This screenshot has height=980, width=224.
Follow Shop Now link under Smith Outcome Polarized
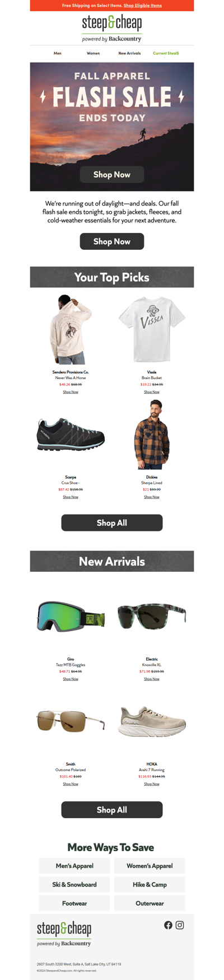[71, 784]
